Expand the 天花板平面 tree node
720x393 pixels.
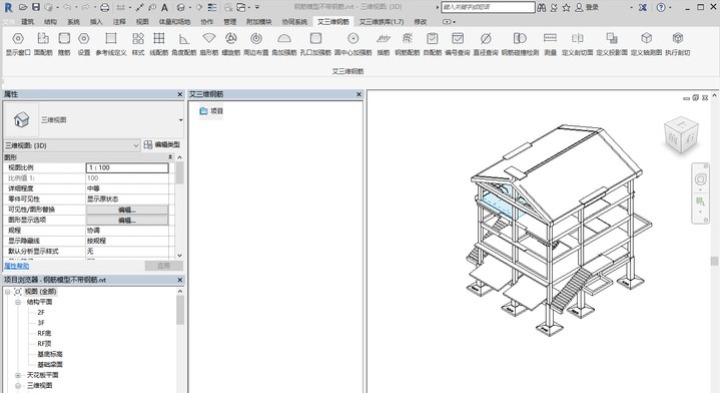[18, 375]
